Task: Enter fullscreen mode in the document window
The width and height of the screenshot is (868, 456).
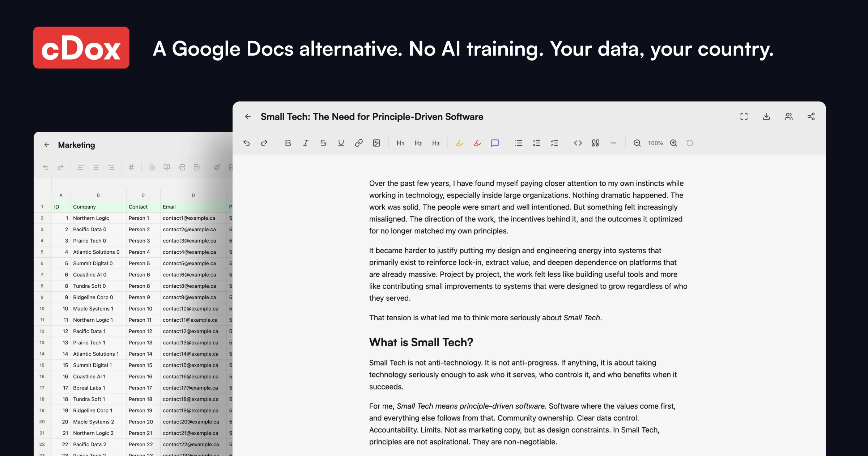Action: tap(744, 117)
